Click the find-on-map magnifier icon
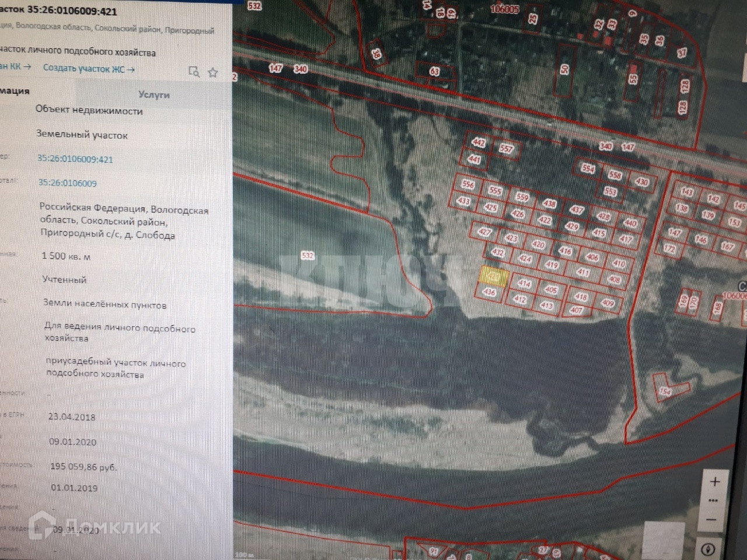Screen dimensions: 747x560 [194, 71]
